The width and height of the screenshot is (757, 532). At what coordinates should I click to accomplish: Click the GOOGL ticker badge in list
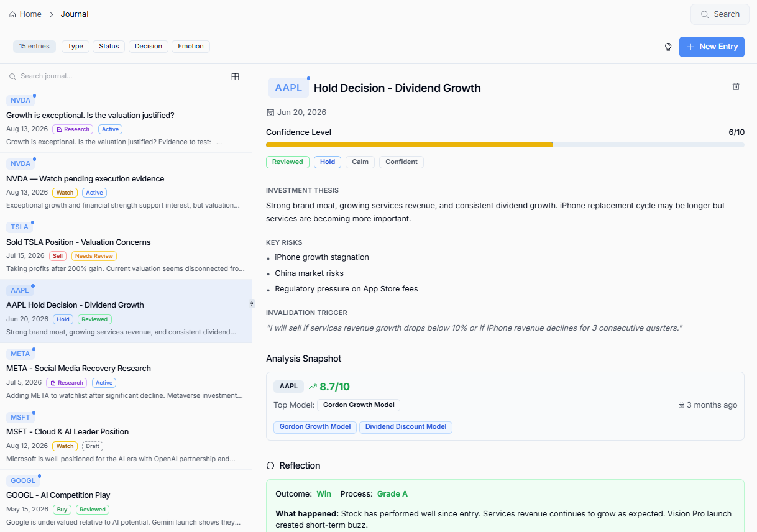point(23,480)
